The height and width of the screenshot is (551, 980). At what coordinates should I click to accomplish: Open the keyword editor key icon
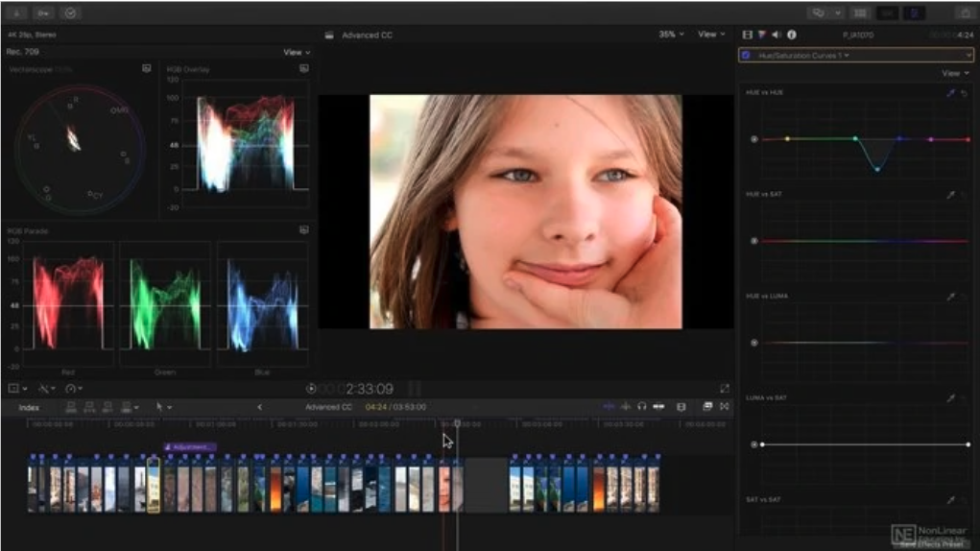43,12
